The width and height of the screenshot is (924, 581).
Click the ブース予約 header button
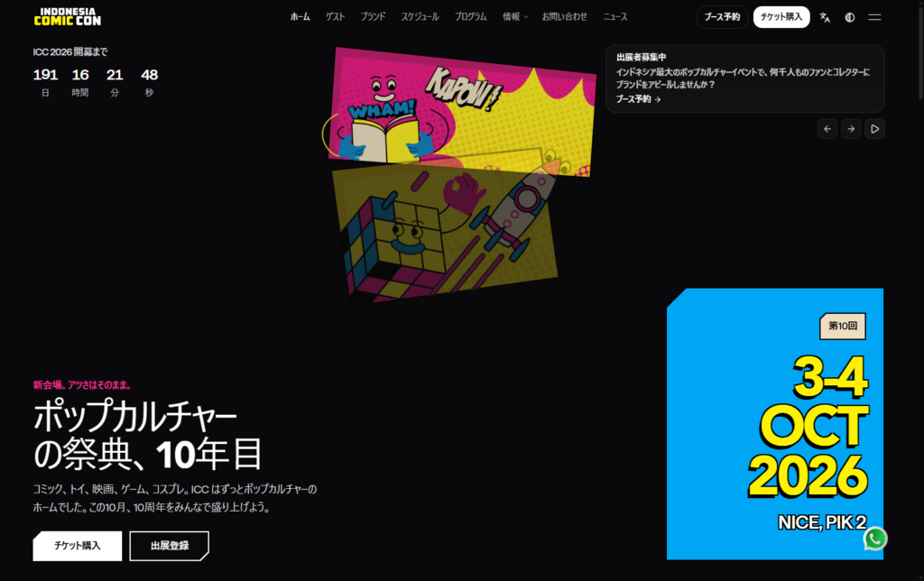[722, 17]
